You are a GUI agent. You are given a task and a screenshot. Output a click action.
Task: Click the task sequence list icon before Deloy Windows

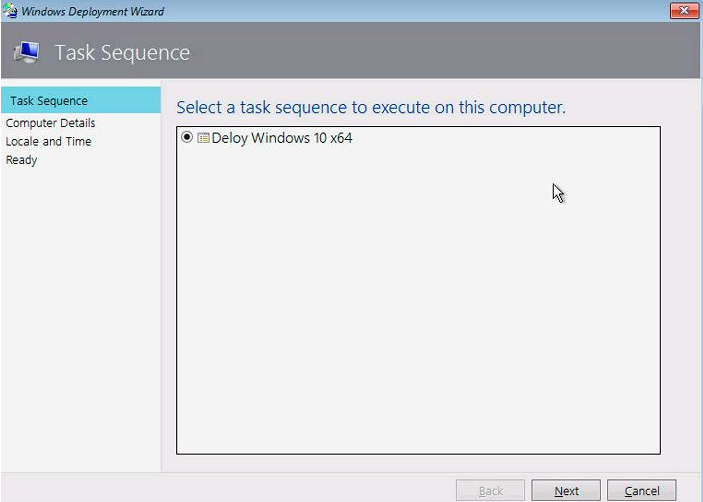click(x=203, y=138)
